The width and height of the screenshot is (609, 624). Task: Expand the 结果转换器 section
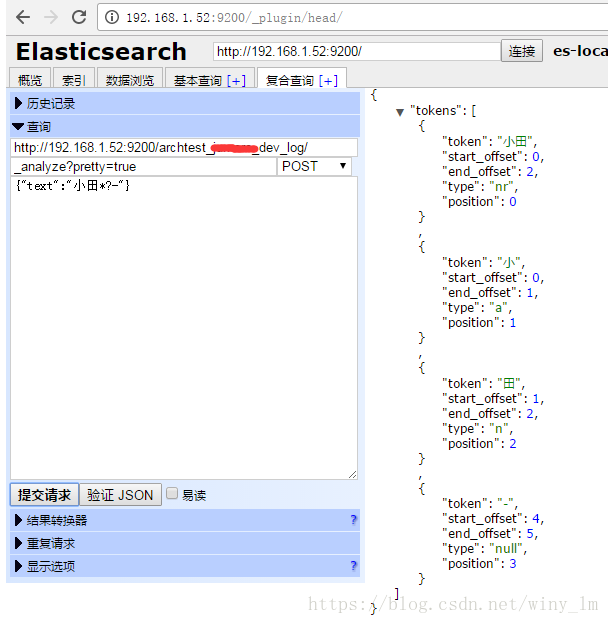[185, 520]
